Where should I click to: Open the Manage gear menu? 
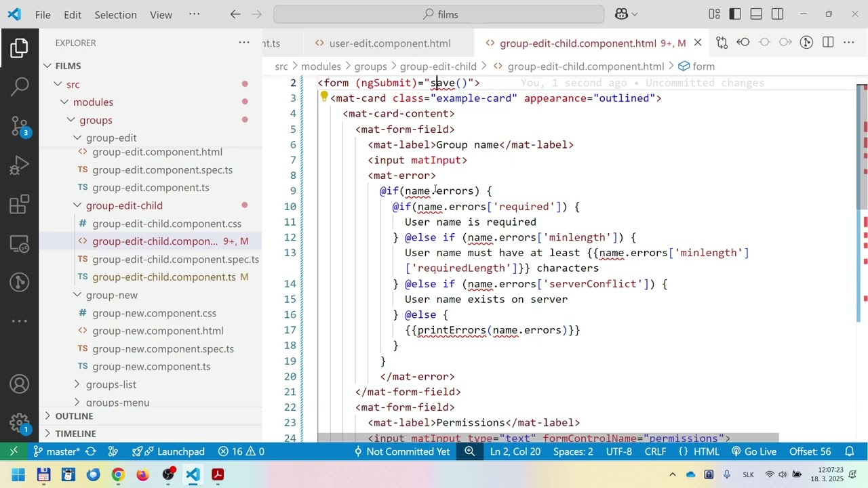click(x=20, y=424)
